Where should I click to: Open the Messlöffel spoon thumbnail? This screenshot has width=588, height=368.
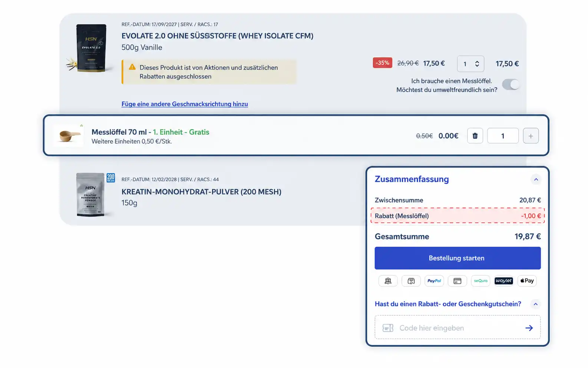click(69, 136)
